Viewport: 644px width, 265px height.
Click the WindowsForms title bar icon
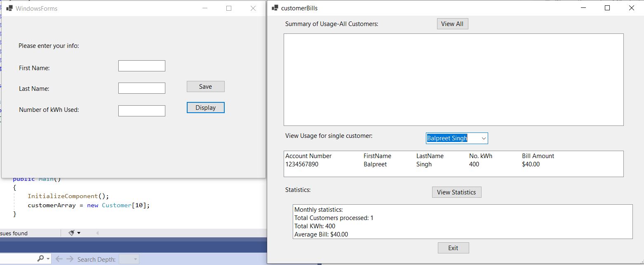point(9,8)
